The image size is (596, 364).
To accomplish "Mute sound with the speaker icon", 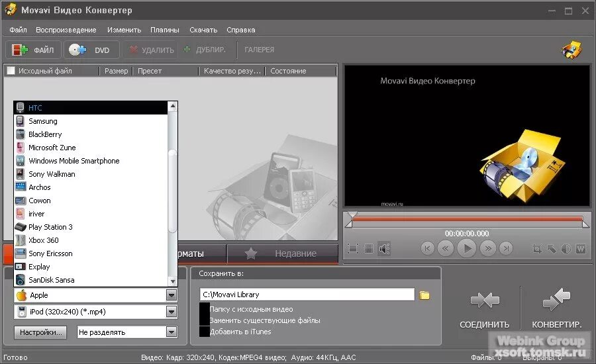I will (384, 249).
